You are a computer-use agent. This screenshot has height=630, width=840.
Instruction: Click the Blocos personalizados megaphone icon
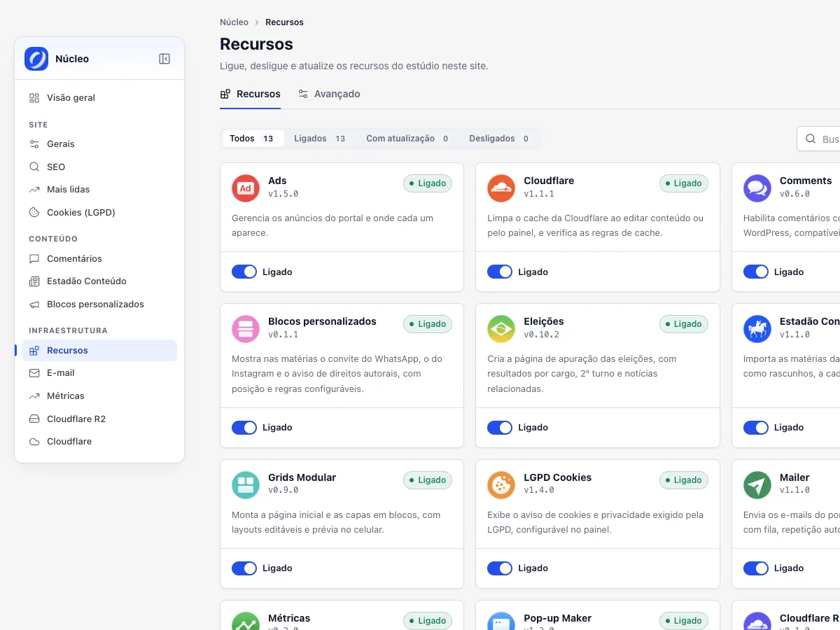click(x=34, y=304)
